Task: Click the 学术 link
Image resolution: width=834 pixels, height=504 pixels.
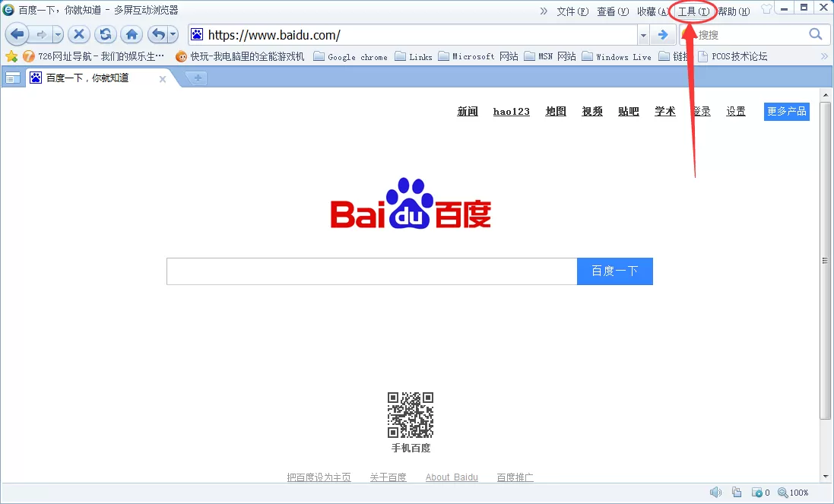Action: coord(665,111)
